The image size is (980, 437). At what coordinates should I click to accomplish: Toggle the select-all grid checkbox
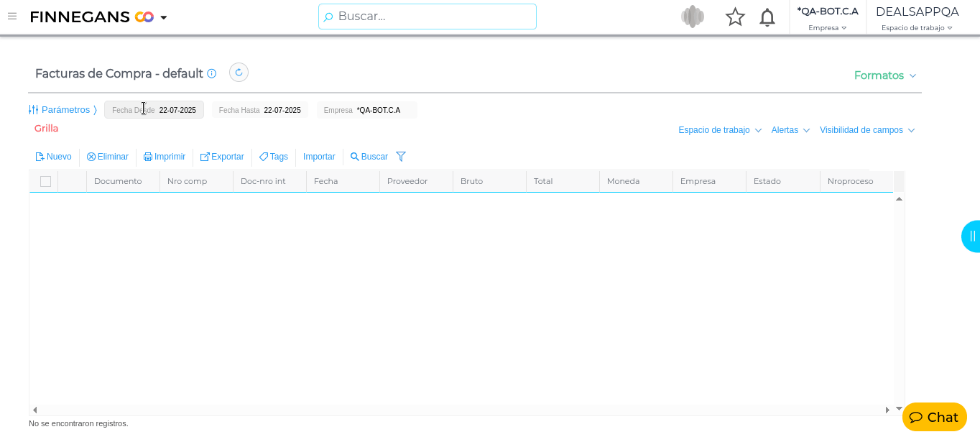point(45,181)
